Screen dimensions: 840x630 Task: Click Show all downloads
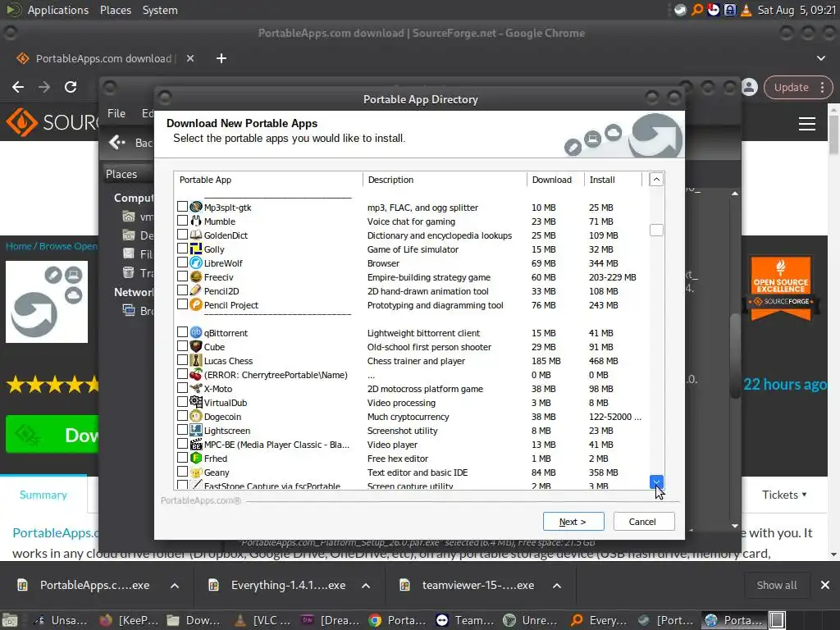pos(776,585)
